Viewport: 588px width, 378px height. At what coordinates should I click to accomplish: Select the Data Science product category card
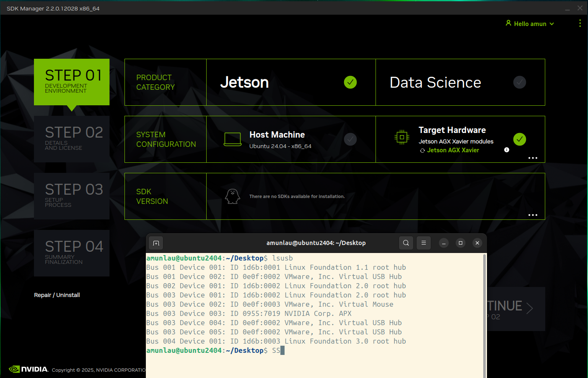(x=460, y=82)
